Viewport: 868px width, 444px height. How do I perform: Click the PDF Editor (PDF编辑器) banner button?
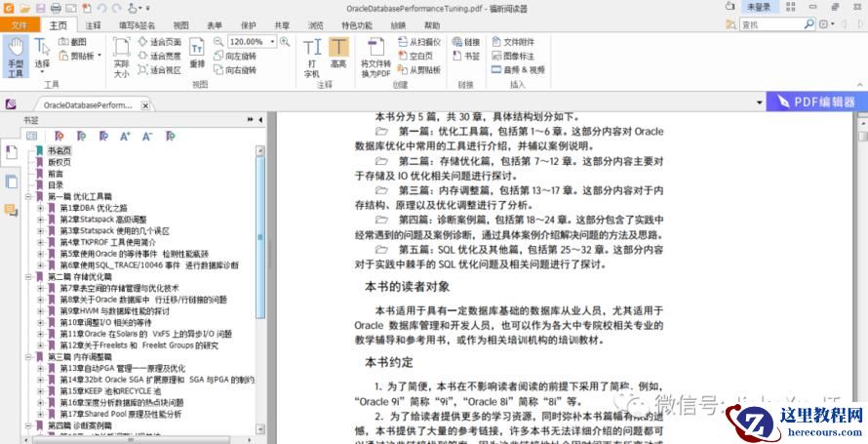point(816,101)
